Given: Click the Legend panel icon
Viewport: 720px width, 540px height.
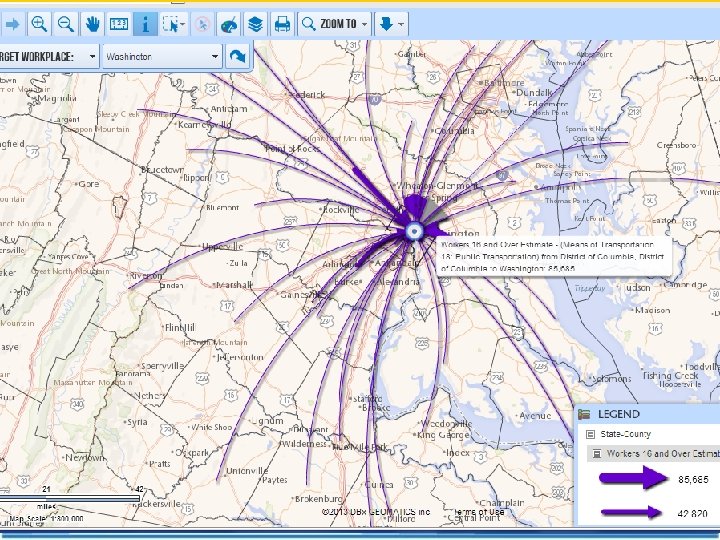Looking at the screenshot, I should (584, 414).
